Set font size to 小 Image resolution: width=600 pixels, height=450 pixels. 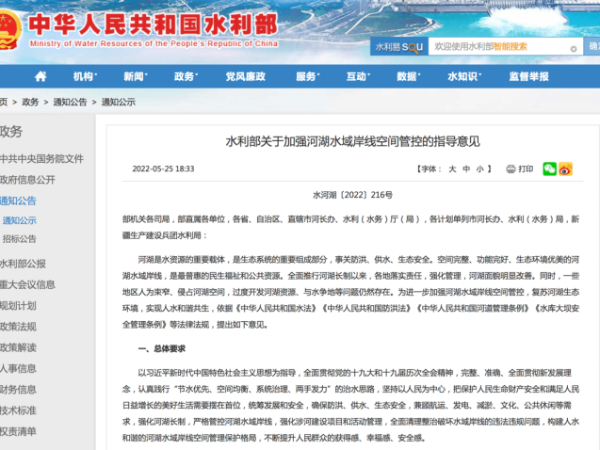coord(479,169)
